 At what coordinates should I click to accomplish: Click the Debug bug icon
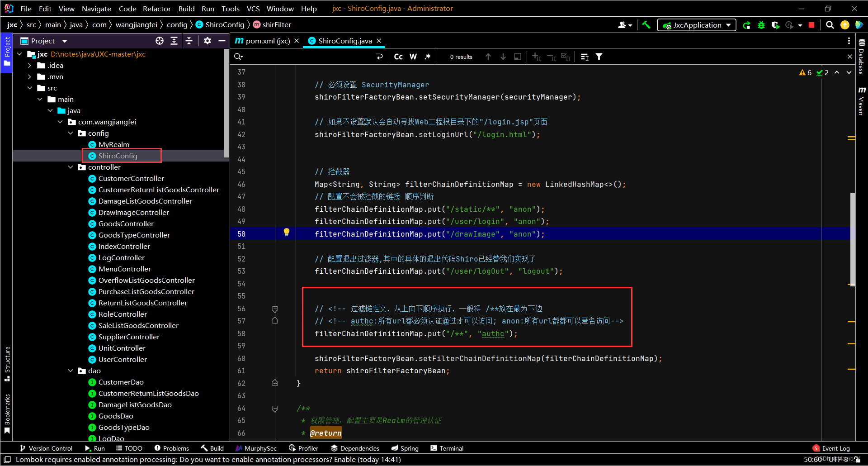click(761, 25)
